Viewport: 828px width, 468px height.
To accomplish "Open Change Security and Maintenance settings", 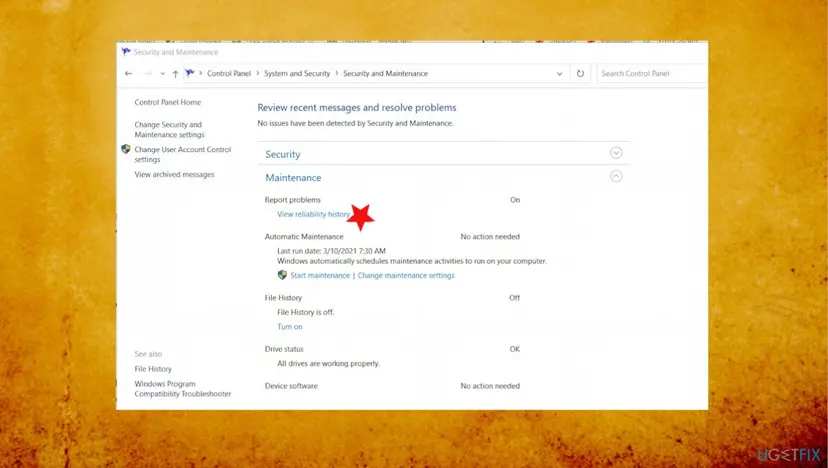I will (x=169, y=129).
